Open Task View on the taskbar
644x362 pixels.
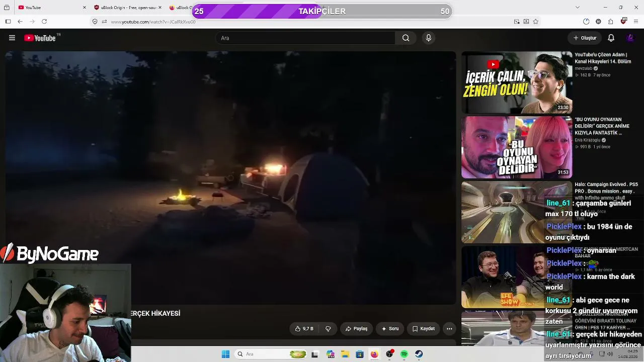[315, 354]
